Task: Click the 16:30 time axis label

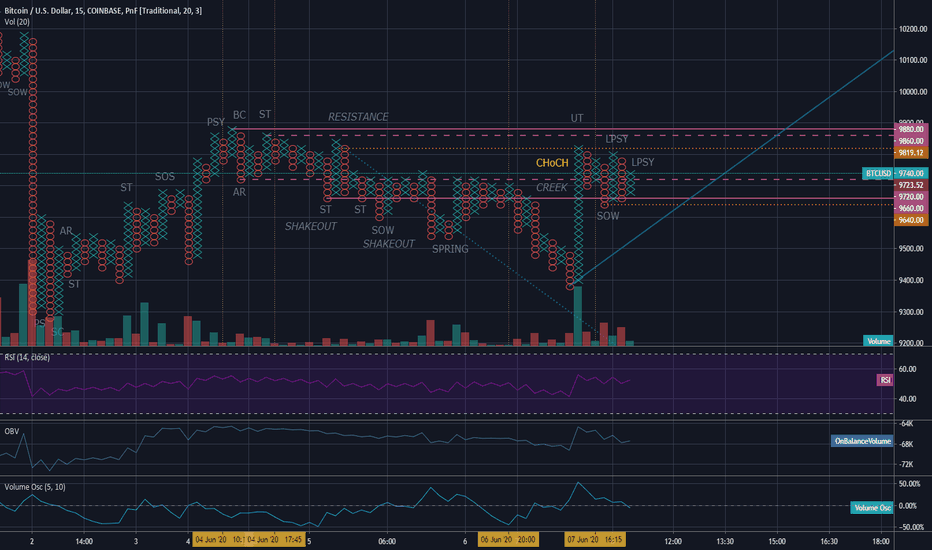Action: [829, 541]
